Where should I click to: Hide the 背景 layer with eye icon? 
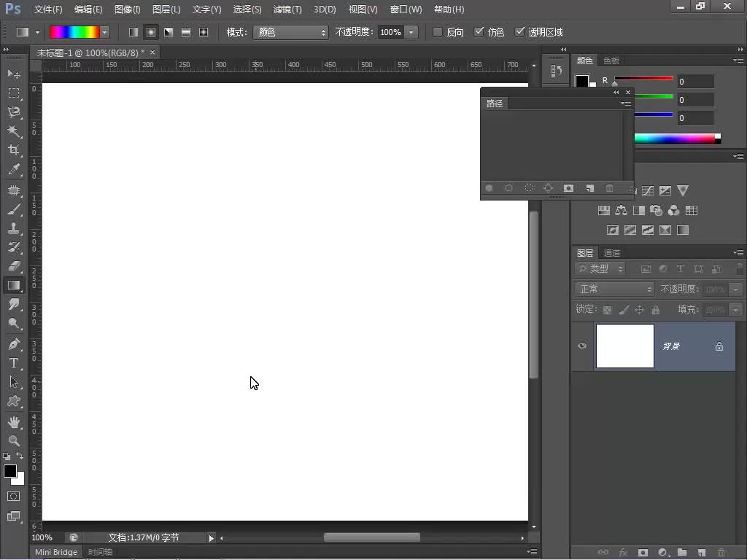[x=582, y=346]
